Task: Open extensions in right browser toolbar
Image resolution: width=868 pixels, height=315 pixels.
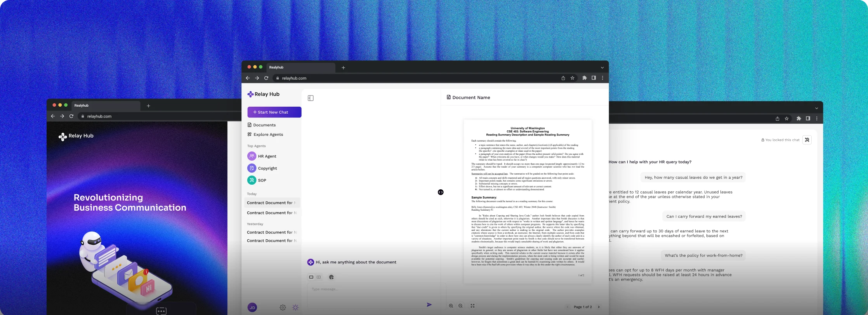Action: pos(799,119)
